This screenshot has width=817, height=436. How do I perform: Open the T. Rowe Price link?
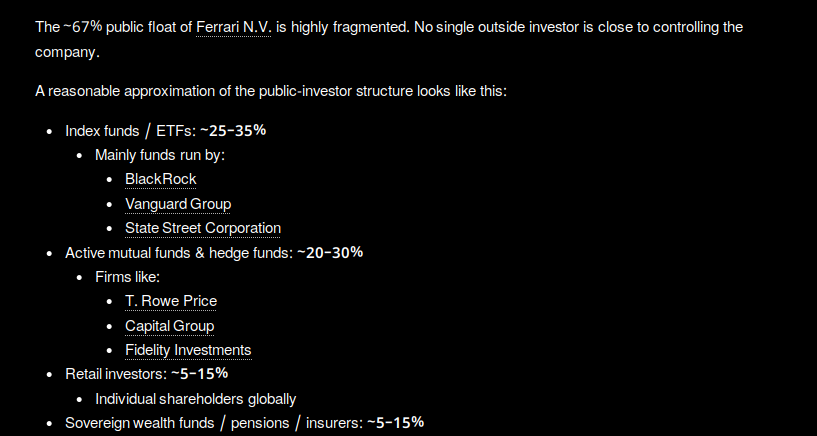click(171, 301)
